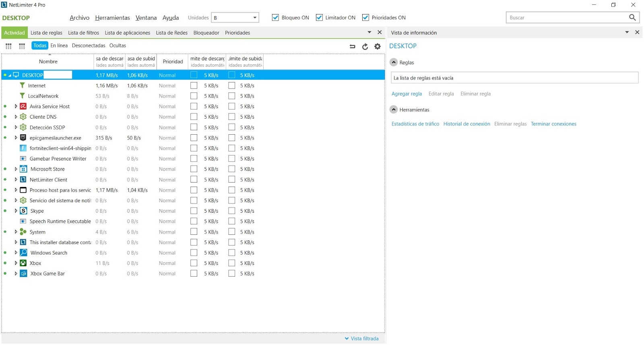
Task: Click the search magnifier icon
Action: 632,17
